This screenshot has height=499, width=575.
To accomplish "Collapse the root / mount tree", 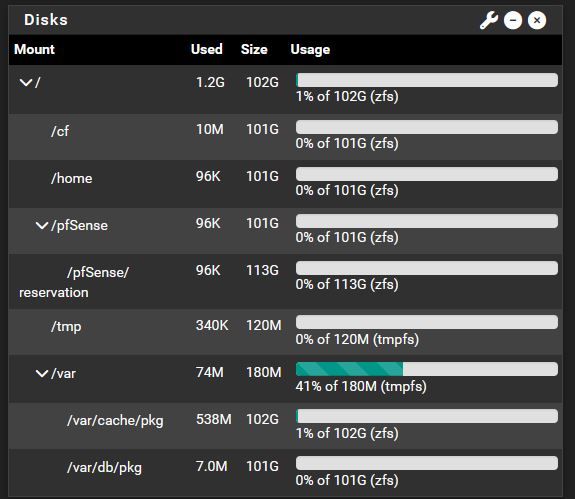I will pos(26,82).
